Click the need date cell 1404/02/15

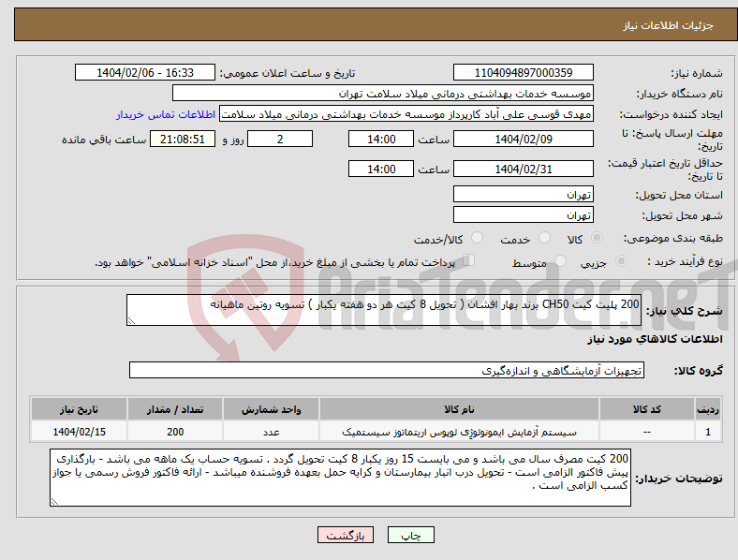(x=79, y=432)
